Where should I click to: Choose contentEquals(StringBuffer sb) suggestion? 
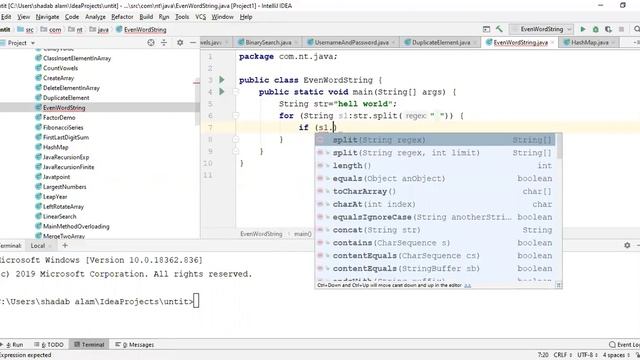click(435, 269)
